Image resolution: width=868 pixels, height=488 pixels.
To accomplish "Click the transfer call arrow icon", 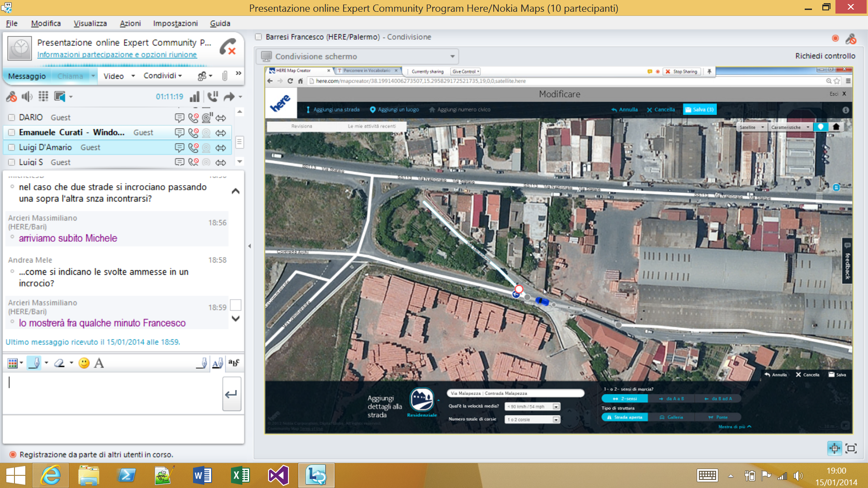I will [229, 97].
